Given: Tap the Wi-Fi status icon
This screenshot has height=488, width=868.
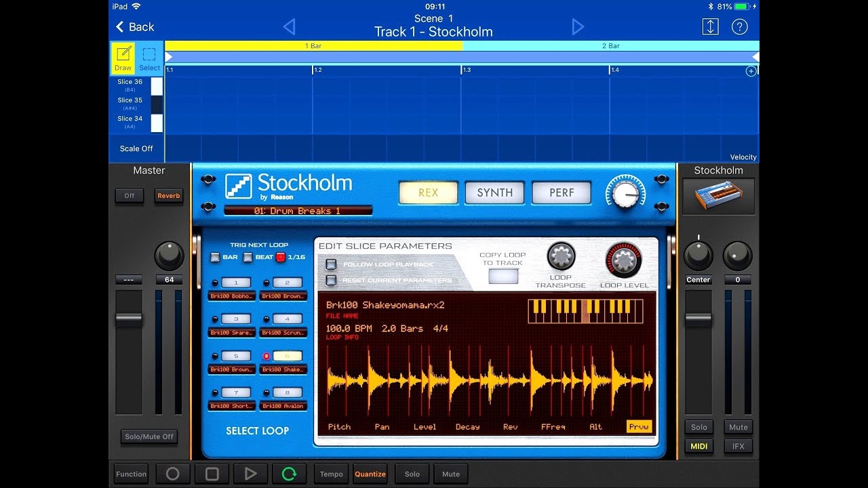Looking at the screenshot, I should point(136,6).
